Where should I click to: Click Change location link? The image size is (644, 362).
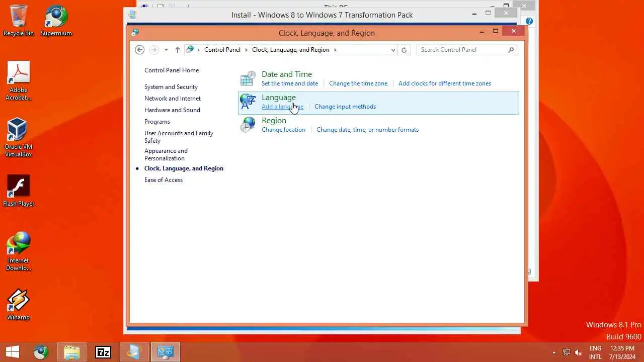283,130
